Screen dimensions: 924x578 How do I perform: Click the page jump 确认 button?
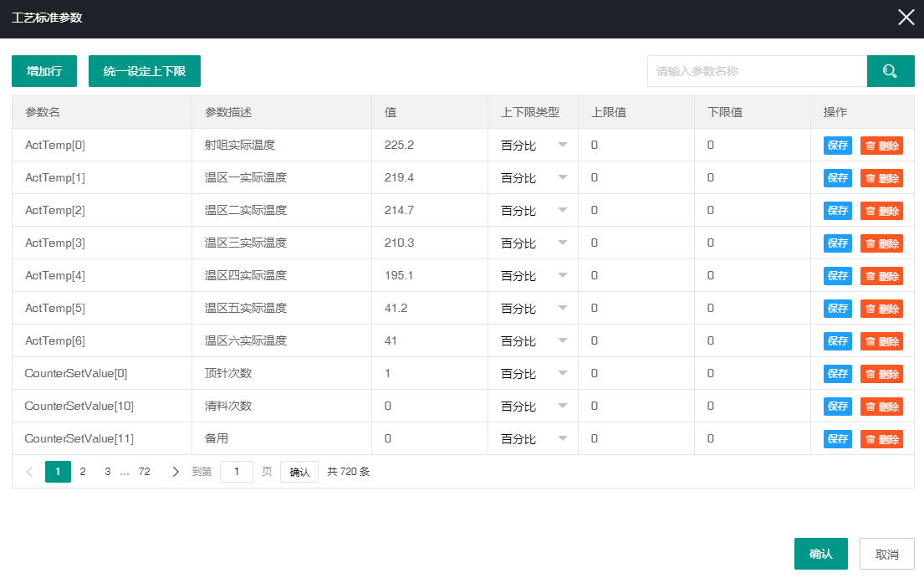coord(299,471)
